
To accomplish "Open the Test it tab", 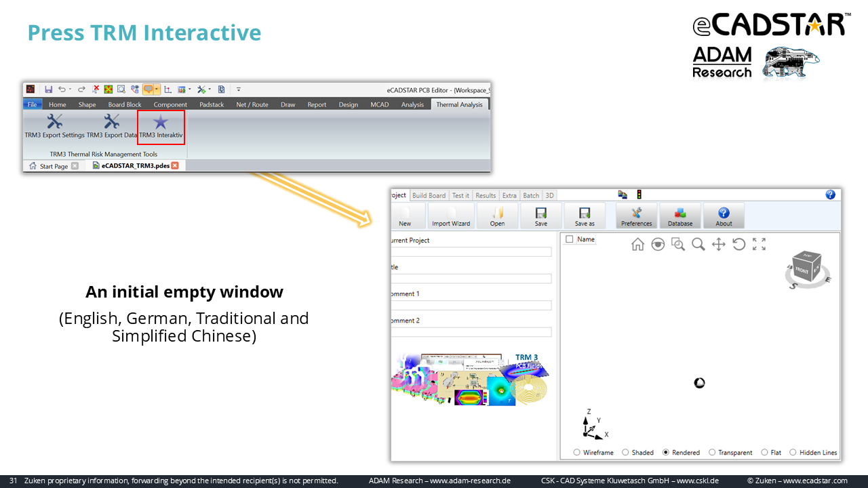I will (x=460, y=195).
